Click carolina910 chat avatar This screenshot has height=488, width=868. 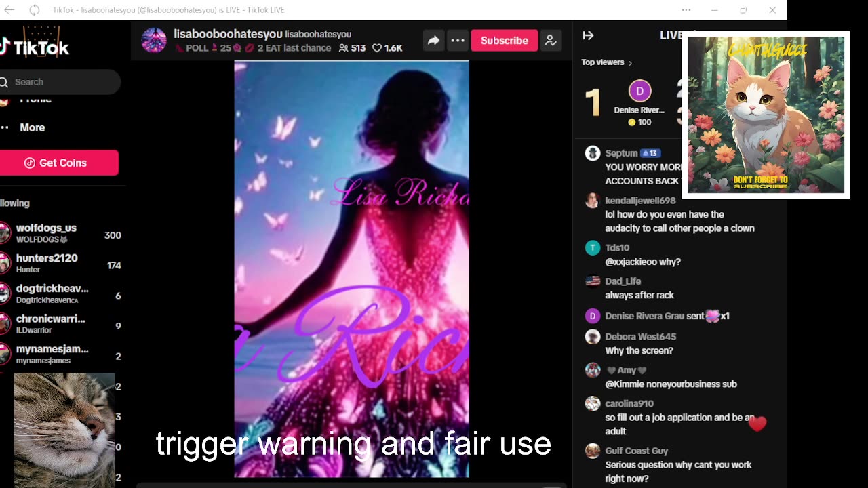pyautogui.click(x=593, y=404)
